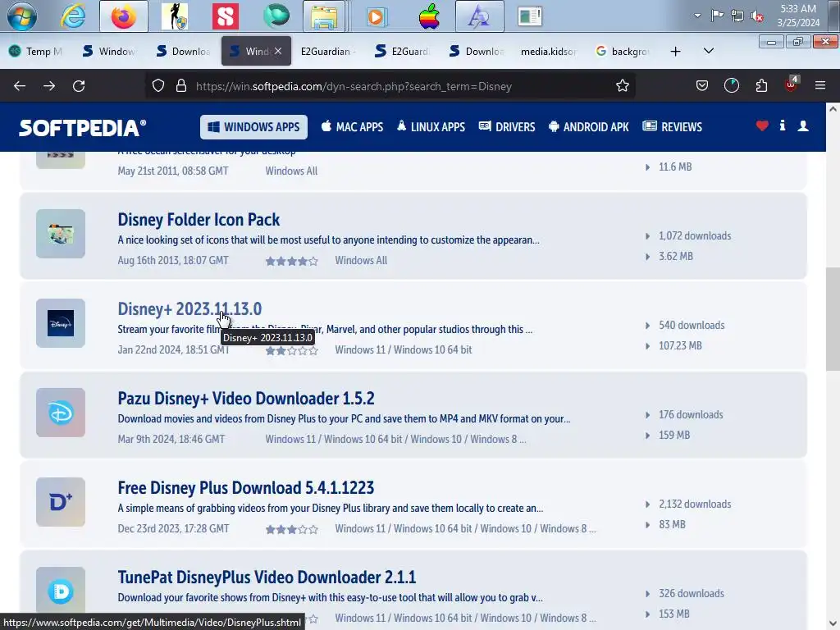Bookmark this page with the star
This screenshot has height=630, width=840.
(622, 85)
